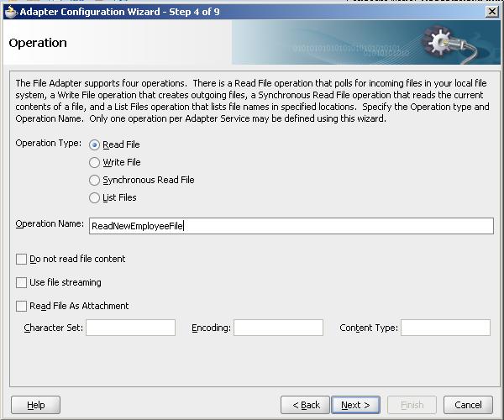This screenshot has height=420, width=504.
Task: Enable Do not read file content
Action: coord(22,260)
